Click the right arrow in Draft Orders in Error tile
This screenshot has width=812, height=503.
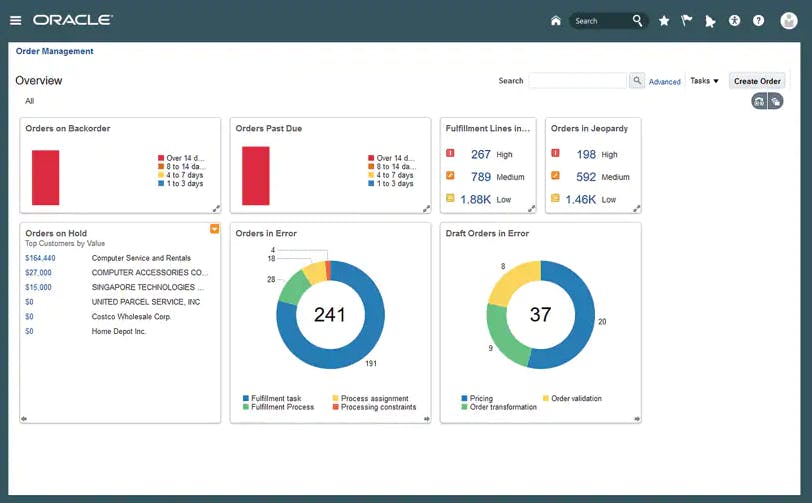coord(637,419)
